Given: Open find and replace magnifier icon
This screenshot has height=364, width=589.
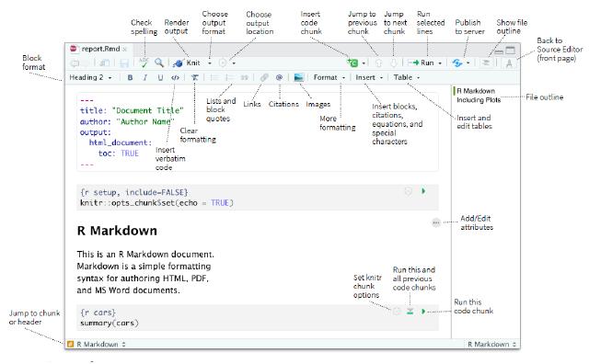Looking at the screenshot, I should (159, 63).
